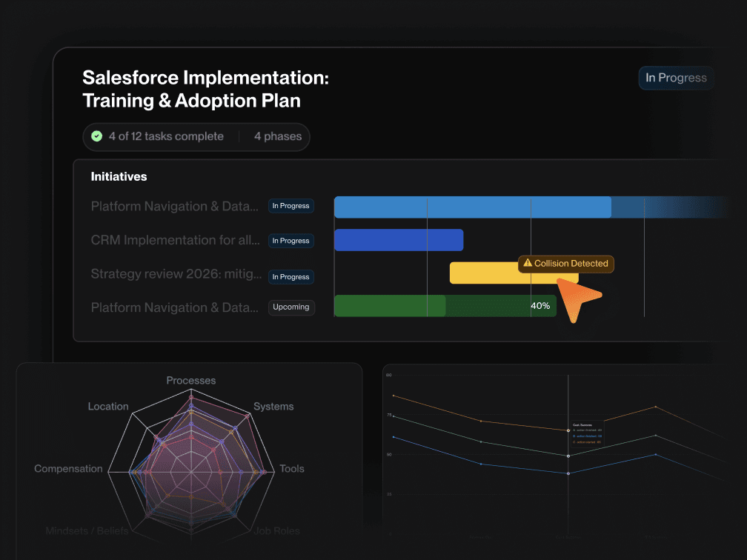Click the Location axis label on radar chart
747x560 pixels.
click(108, 406)
